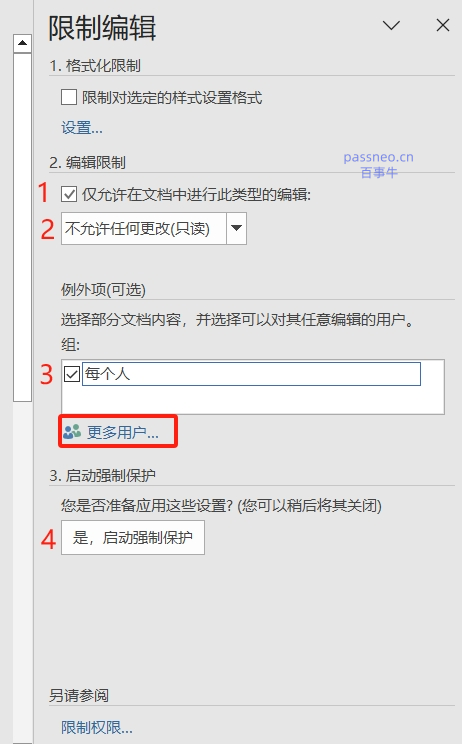
Task: Close the 限制编辑 pane
Action: 443,25
